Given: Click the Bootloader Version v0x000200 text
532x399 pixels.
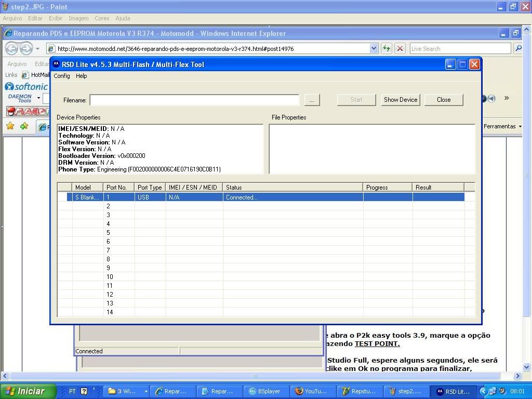Looking at the screenshot, I should point(102,156).
